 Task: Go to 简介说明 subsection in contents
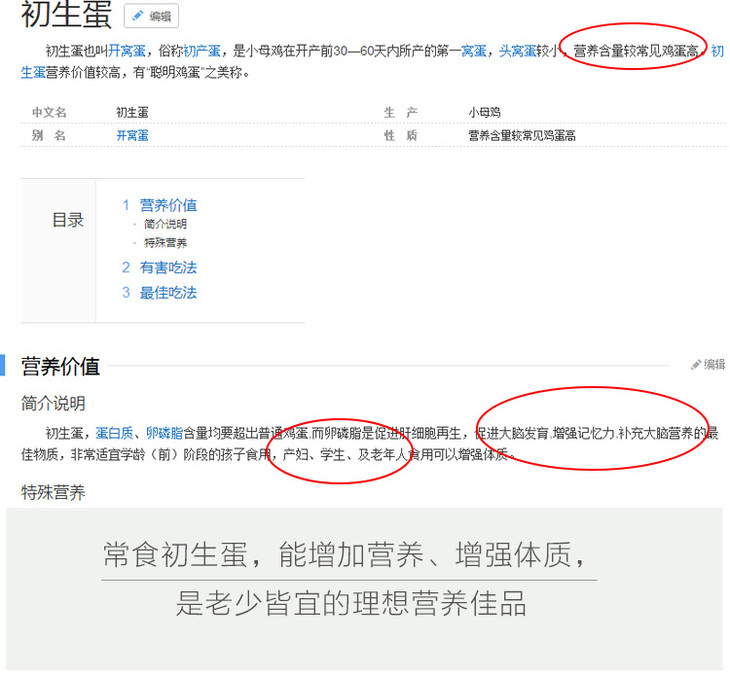pos(165,224)
